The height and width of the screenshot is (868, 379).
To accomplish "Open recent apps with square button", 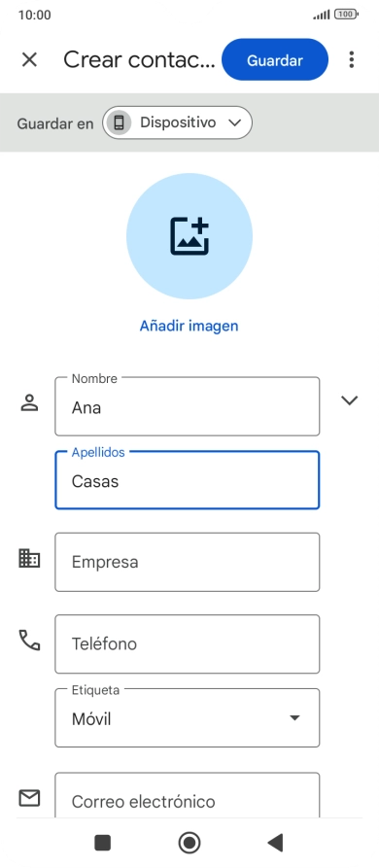I will (103, 843).
